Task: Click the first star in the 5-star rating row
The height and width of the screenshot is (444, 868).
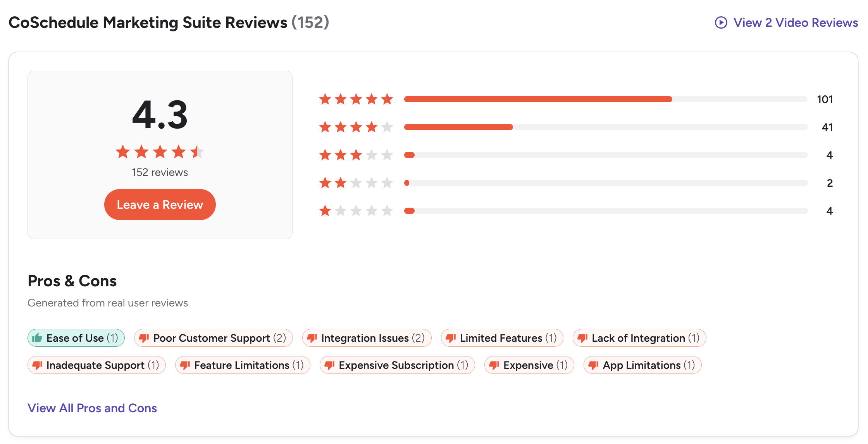Action: click(x=325, y=99)
